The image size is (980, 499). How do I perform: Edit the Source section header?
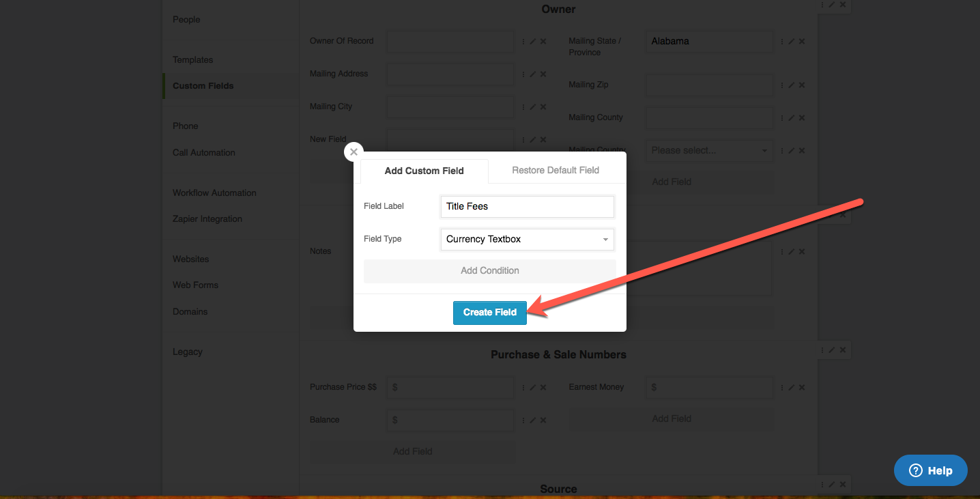pos(832,485)
